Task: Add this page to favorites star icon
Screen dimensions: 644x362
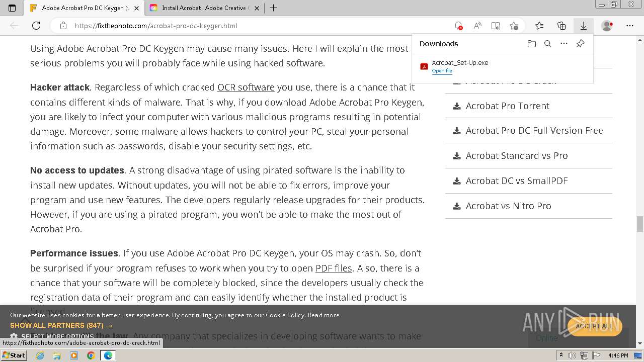Action: [514, 26]
